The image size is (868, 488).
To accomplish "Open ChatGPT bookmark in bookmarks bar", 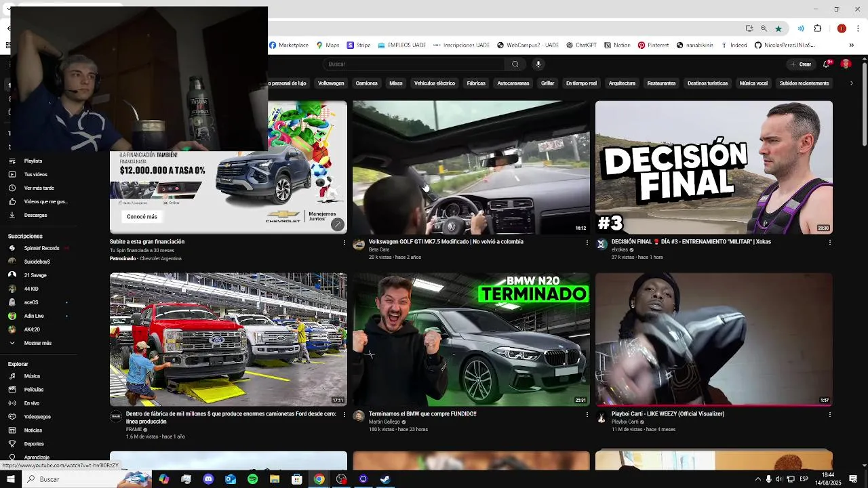I will point(580,45).
